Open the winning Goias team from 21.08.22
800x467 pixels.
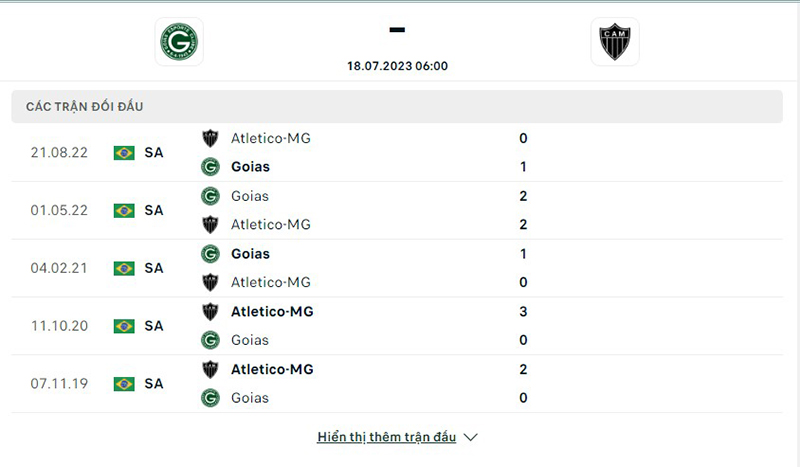point(250,167)
